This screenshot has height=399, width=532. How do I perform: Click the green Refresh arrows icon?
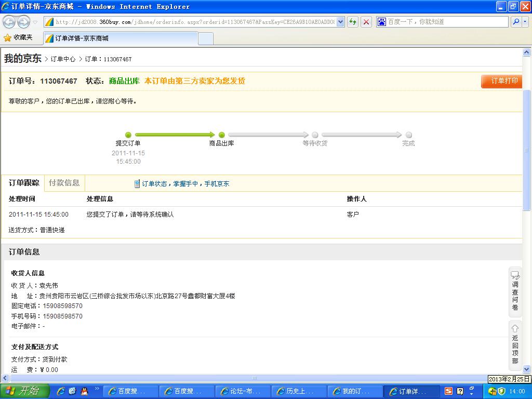[x=353, y=22]
